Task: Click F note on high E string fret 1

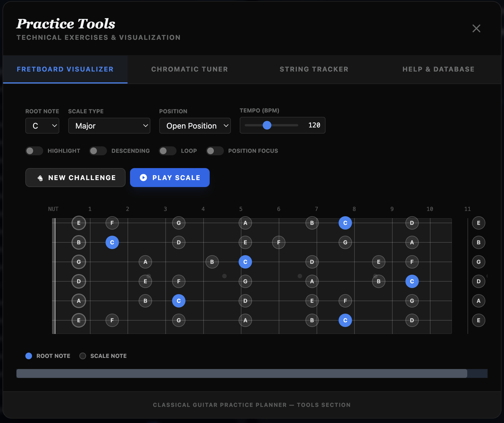Action: click(x=112, y=223)
